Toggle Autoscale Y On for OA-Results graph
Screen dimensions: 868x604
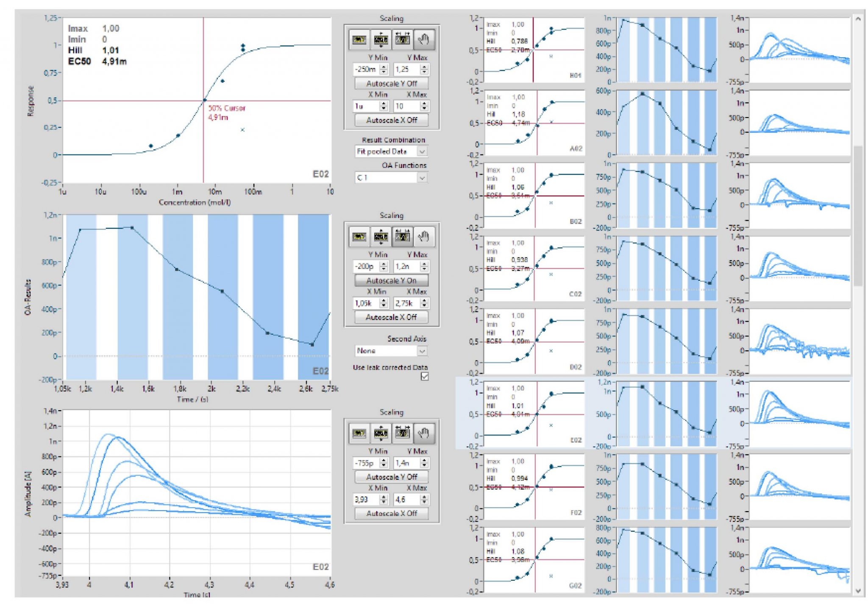pyautogui.click(x=391, y=280)
